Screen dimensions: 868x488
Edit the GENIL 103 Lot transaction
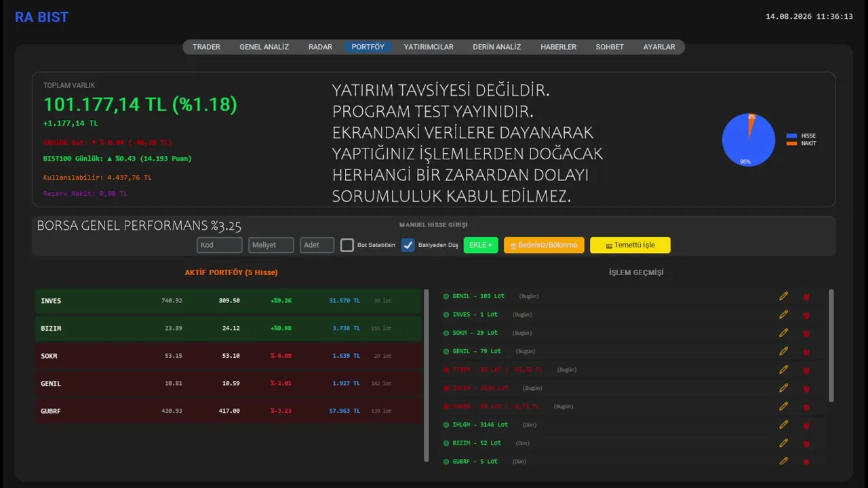[784, 296]
